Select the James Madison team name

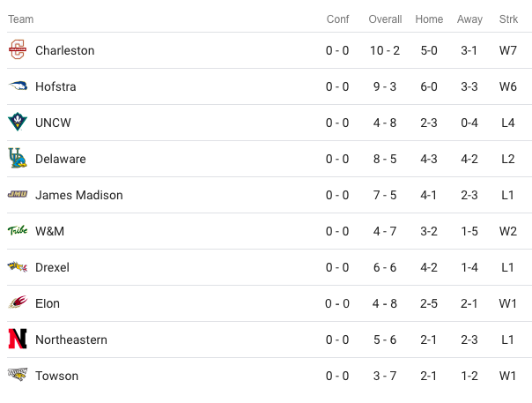click(78, 195)
